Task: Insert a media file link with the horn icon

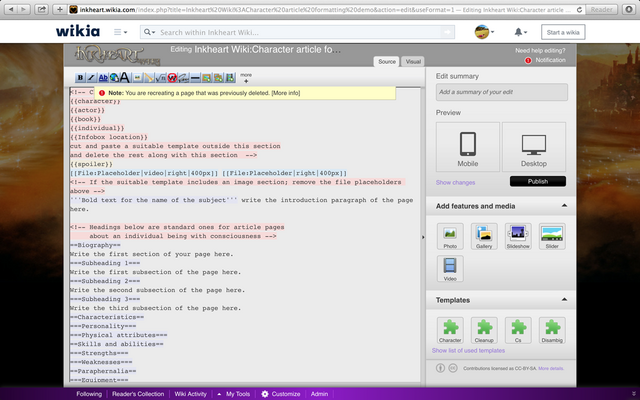Action: (149, 78)
